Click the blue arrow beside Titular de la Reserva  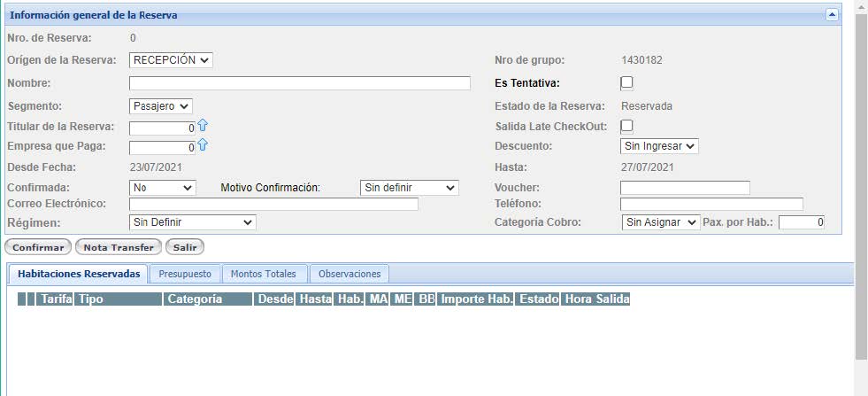203,126
